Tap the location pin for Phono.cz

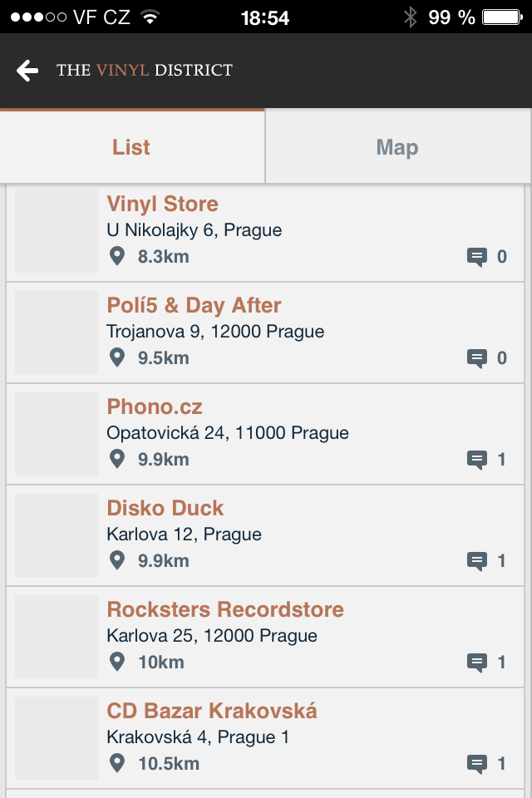tap(117, 459)
